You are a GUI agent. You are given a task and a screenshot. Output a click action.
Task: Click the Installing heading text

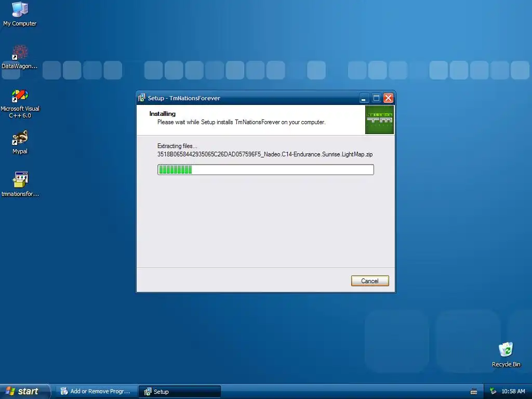pos(162,114)
